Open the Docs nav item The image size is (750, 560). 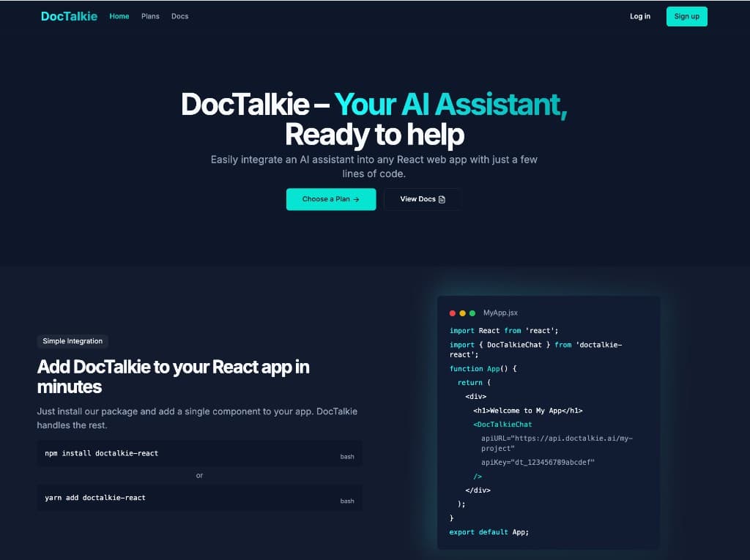[180, 16]
